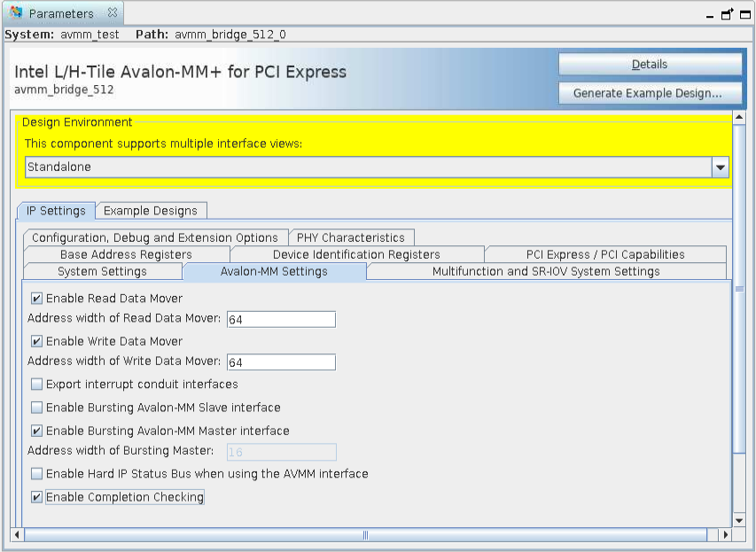Edit Address width of Write Data Mover field
The image size is (756, 552).
point(281,362)
